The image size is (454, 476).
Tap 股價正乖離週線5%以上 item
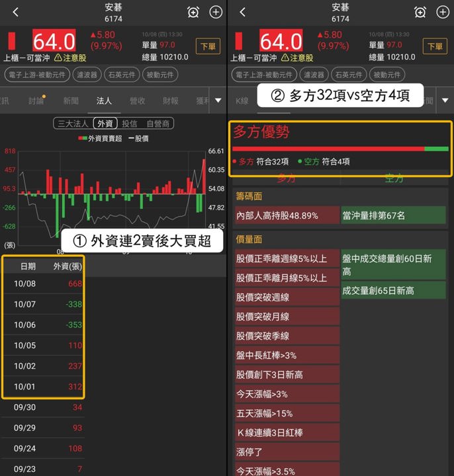[x=287, y=258]
